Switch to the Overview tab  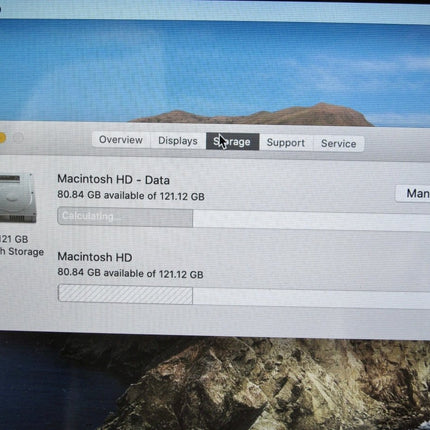(121, 140)
